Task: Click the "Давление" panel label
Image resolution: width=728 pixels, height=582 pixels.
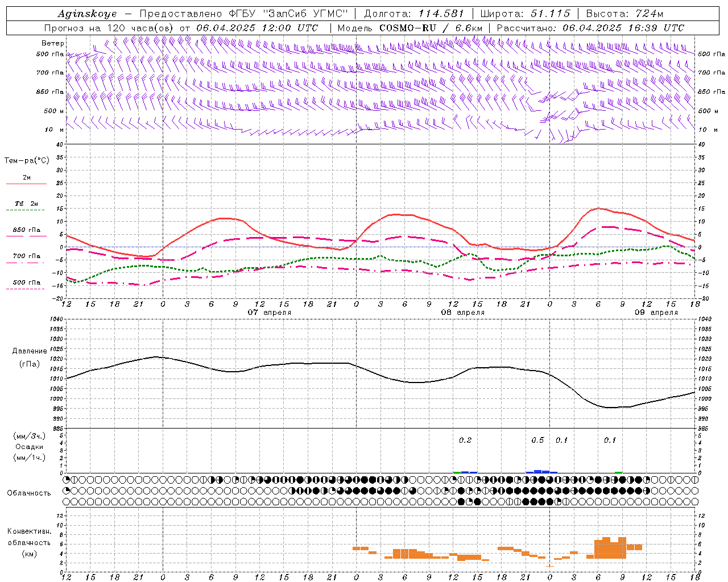Action: 29,351
